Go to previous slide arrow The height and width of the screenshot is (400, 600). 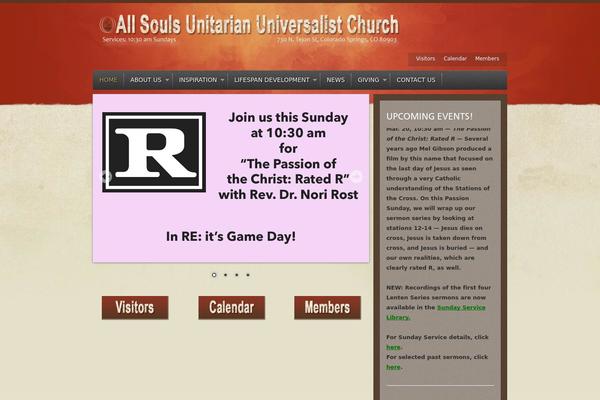[106, 176]
